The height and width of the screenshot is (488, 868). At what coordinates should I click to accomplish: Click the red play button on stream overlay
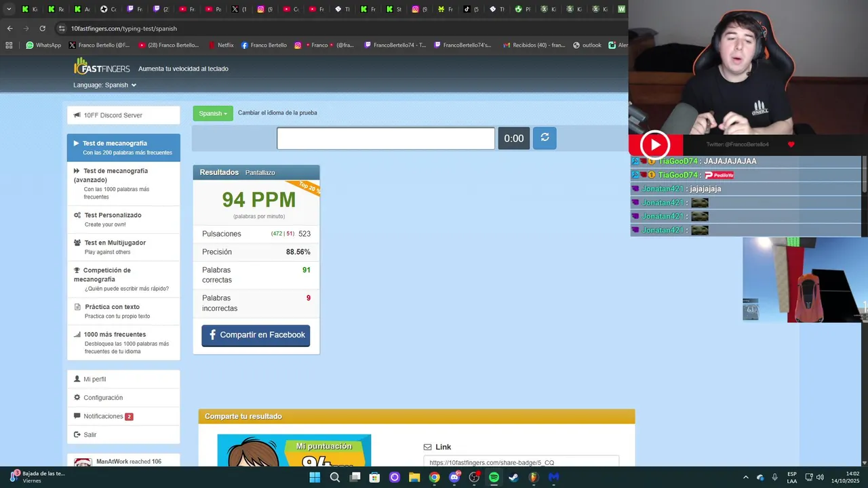[655, 144]
